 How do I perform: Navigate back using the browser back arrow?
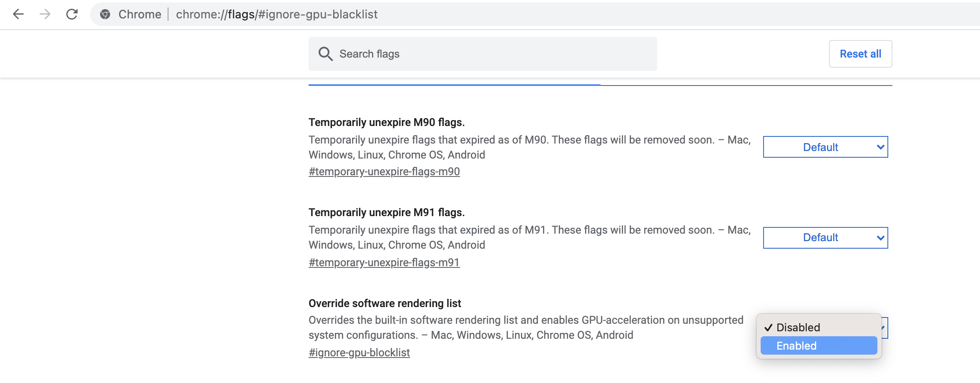[18, 14]
